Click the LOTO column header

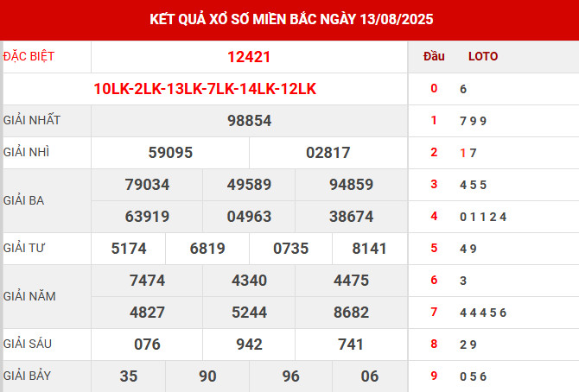482,57
